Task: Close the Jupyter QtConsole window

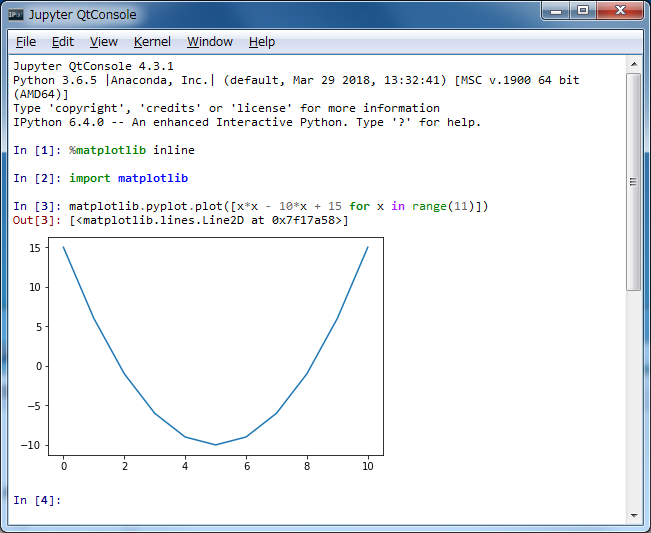Action: click(x=620, y=10)
